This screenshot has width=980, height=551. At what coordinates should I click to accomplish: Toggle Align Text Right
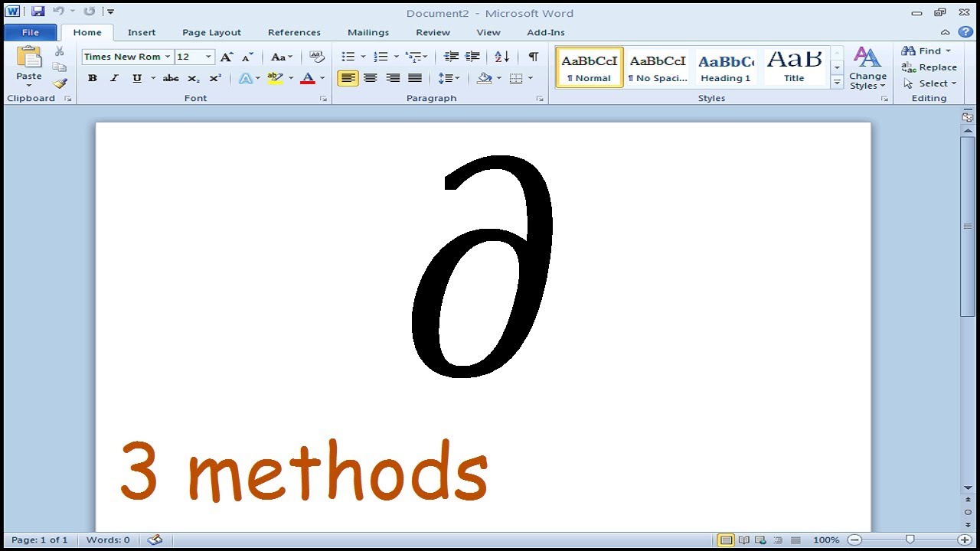393,78
